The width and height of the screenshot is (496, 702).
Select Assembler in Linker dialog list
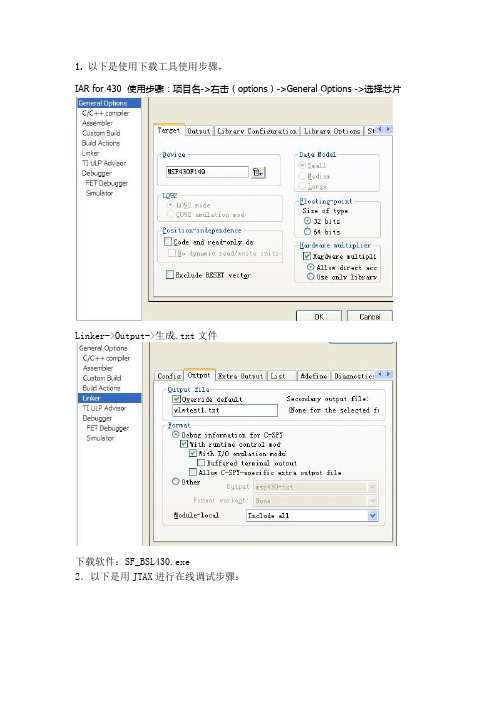(98, 368)
